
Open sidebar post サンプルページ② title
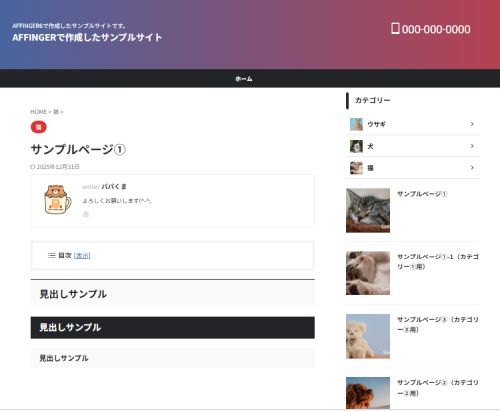coord(438,388)
